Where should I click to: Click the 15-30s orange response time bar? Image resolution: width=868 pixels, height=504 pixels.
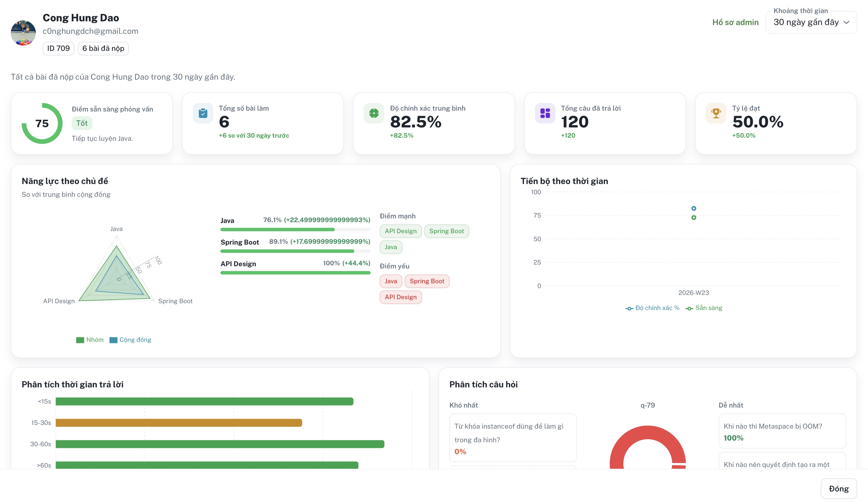(179, 423)
